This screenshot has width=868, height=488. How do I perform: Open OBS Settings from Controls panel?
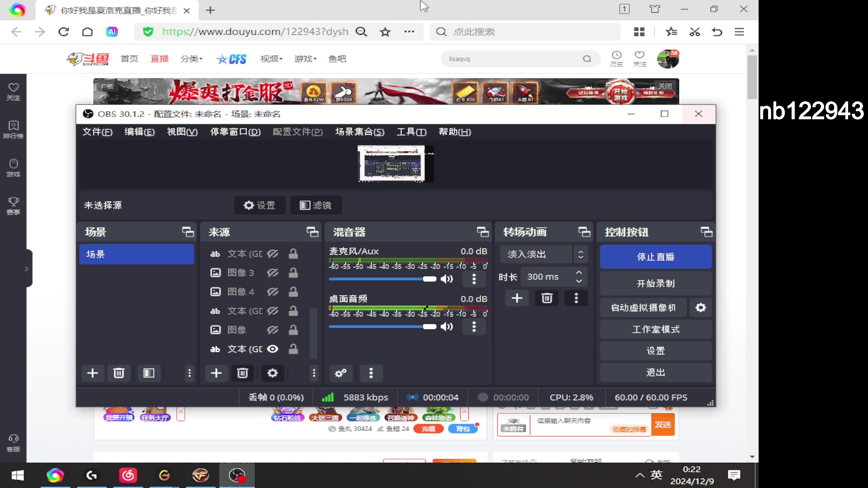click(x=656, y=351)
